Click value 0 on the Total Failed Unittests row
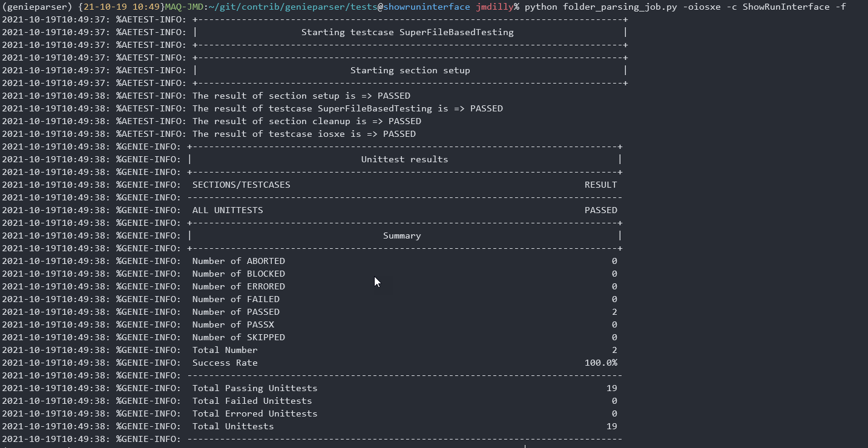This screenshot has height=448, width=868. pos(614,401)
